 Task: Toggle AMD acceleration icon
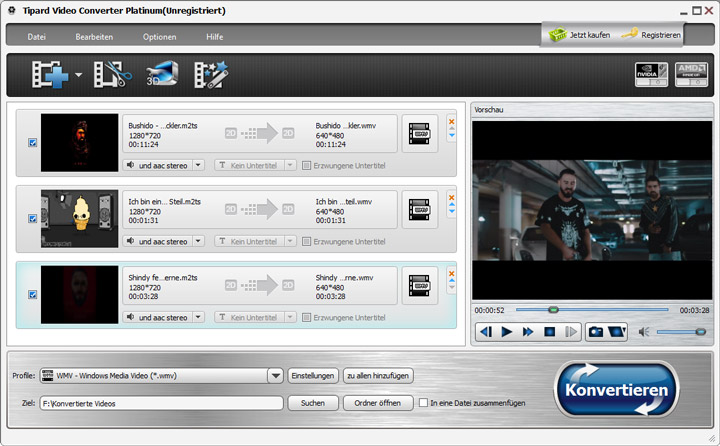click(691, 74)
